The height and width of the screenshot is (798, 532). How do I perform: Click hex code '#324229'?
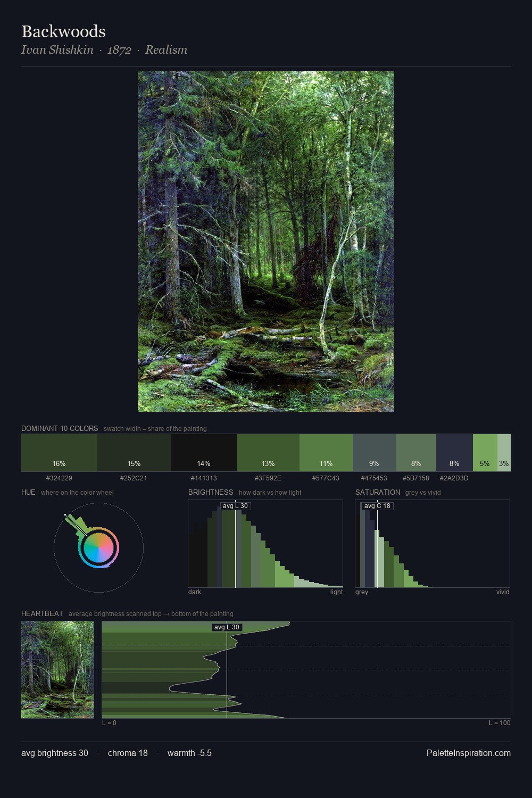click(x=59, y=478)
